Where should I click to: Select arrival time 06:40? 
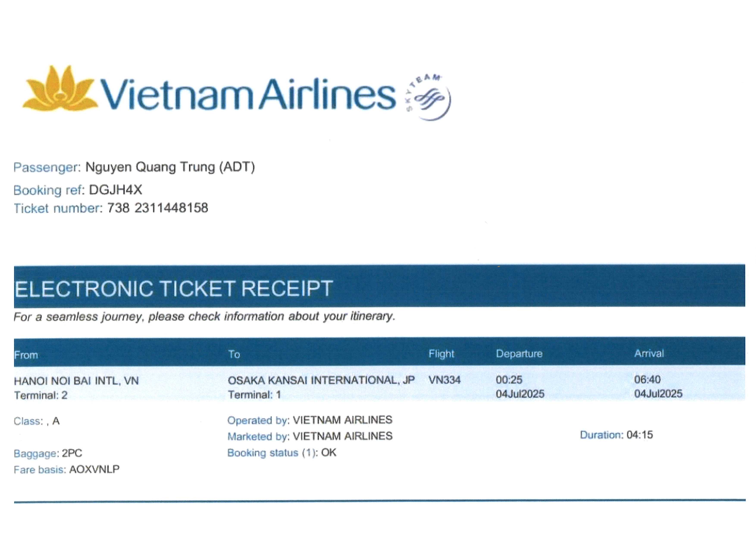point(647,379)
